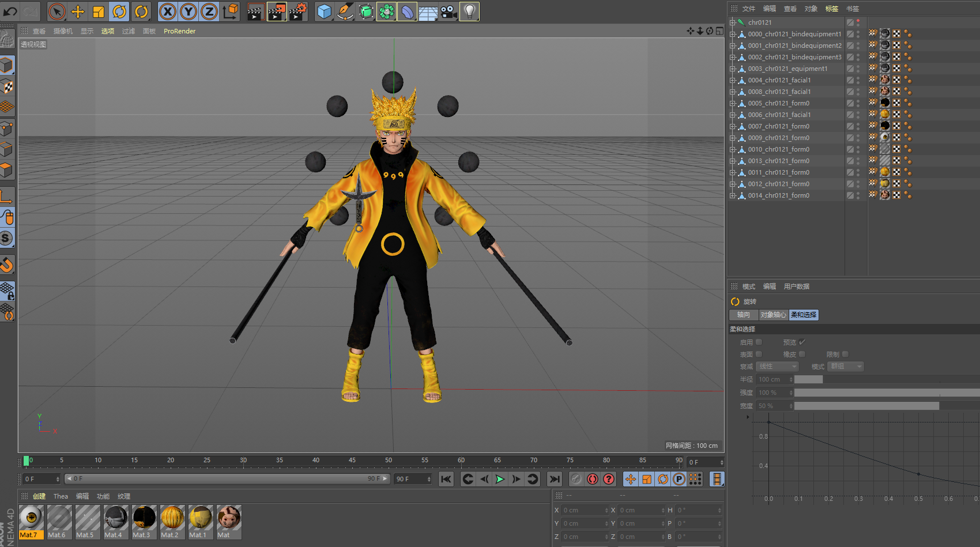Select the 柔和选择 tab

804,315
